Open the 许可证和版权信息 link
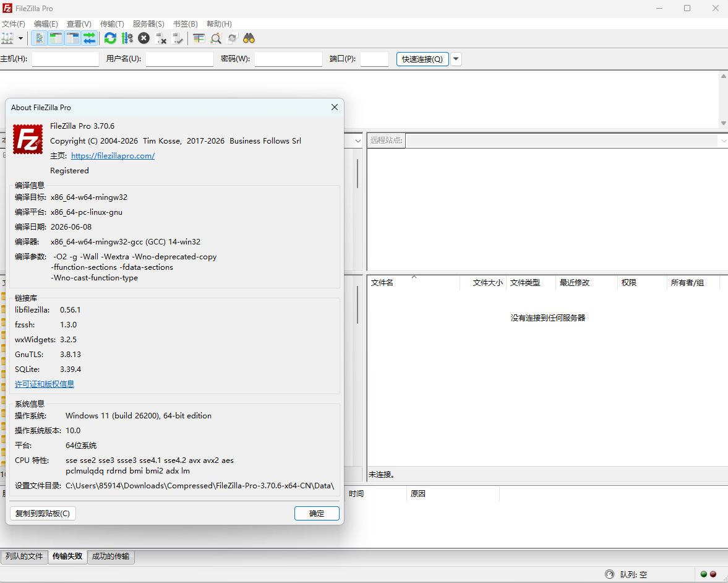 45,384
